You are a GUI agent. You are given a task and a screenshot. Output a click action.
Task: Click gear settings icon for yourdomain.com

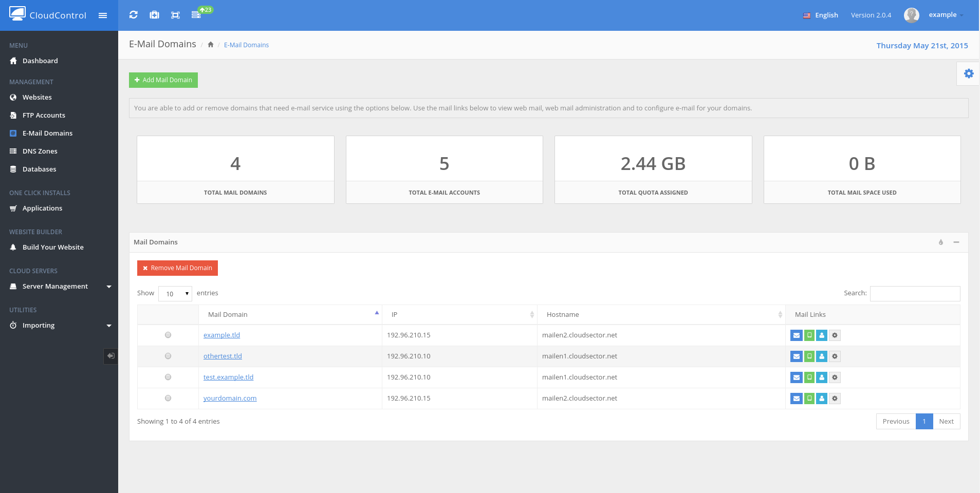[835, 399]
